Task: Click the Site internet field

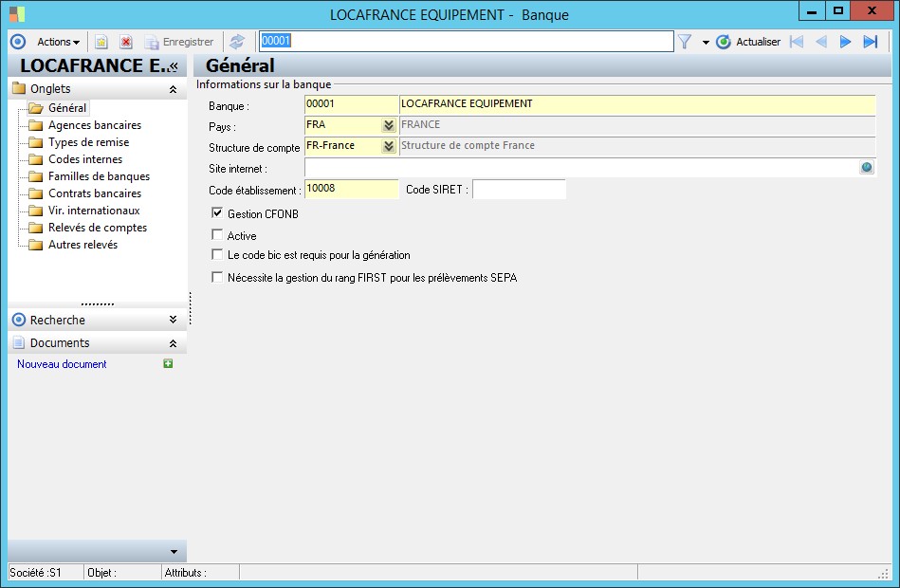Action: click(x=581, y=168)
